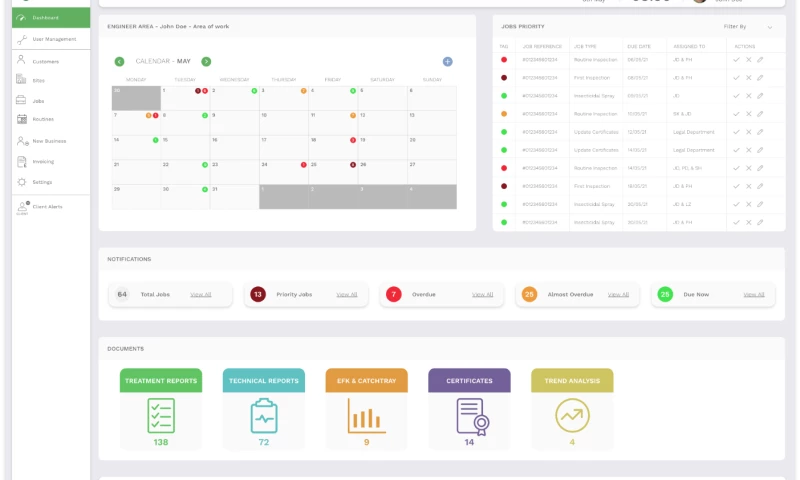Mark the 18/05/21 First Inspection job complete
Viewport: 800px width, 480px height.
[736, 186]
